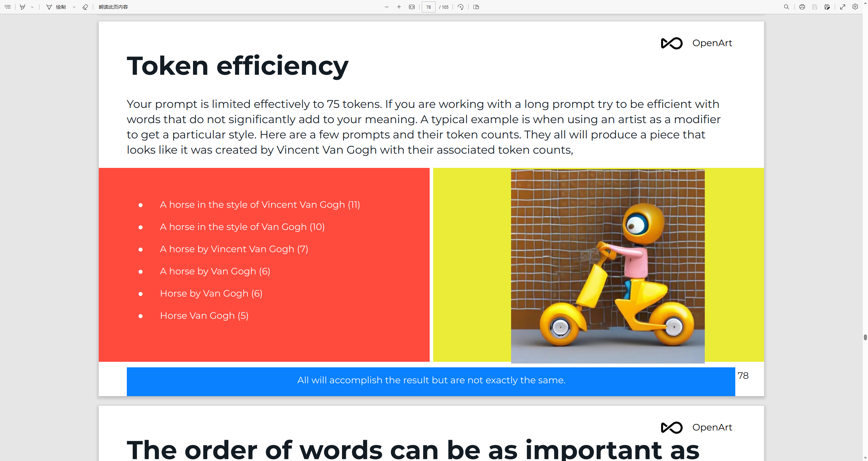
Task: Click Read aloud (朗读此页内容) button
Action: [x=113, y=7]
